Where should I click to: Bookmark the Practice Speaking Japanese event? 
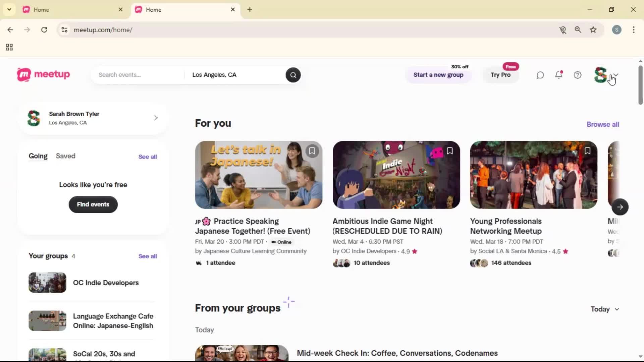[x=312, y=151]
